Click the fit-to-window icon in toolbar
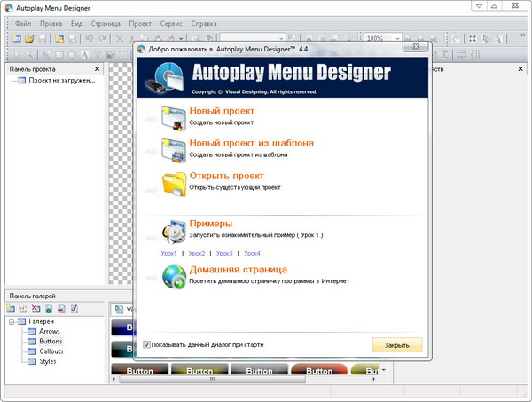532x402 pixels. tap(473, 38)
